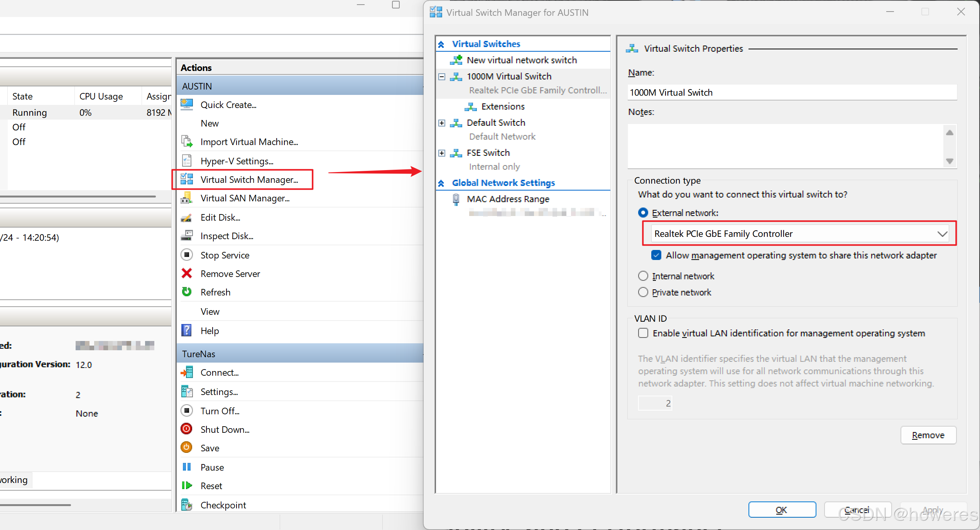The image size is (980, 530).
Task: Click the green Refresh icon
Action: pos(187,292)
